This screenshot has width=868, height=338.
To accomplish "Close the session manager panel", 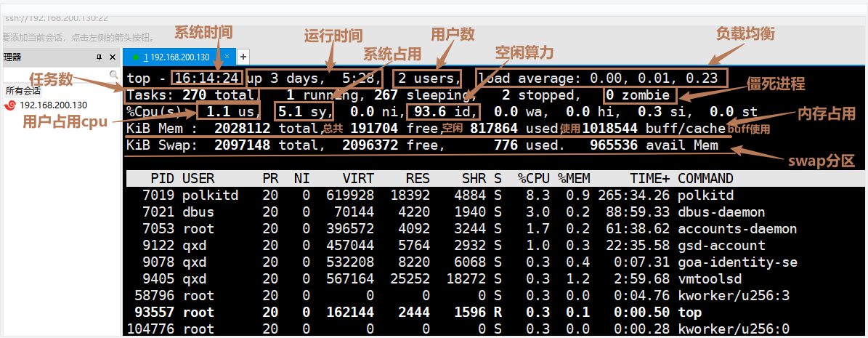I will coord(113,57).
